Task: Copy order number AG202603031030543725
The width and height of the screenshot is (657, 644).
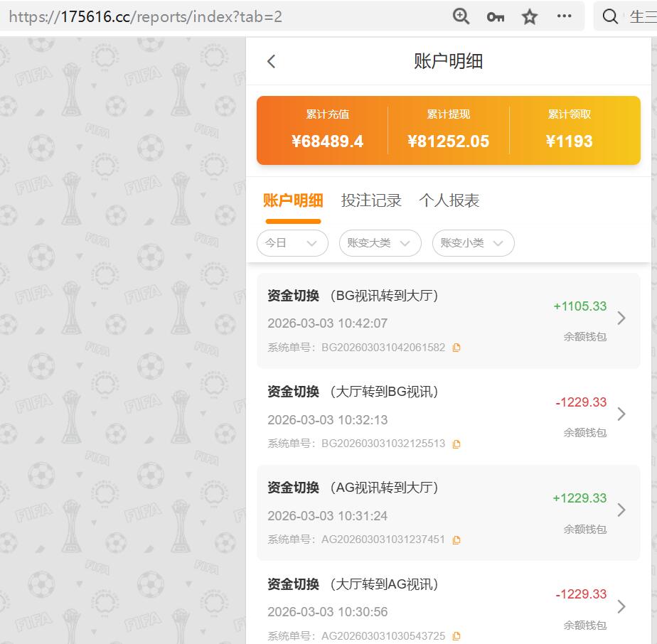Action: click(456, 636)
